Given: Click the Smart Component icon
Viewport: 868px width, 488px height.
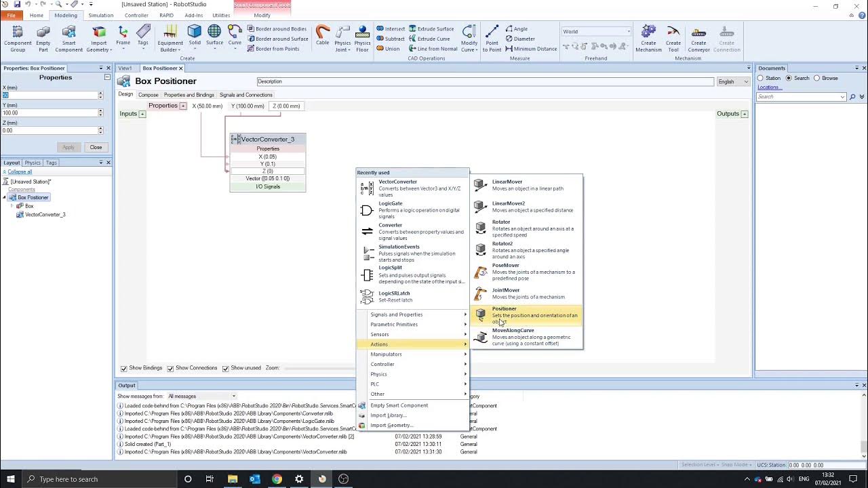Looking at the screenshot, I should point(68,33).
